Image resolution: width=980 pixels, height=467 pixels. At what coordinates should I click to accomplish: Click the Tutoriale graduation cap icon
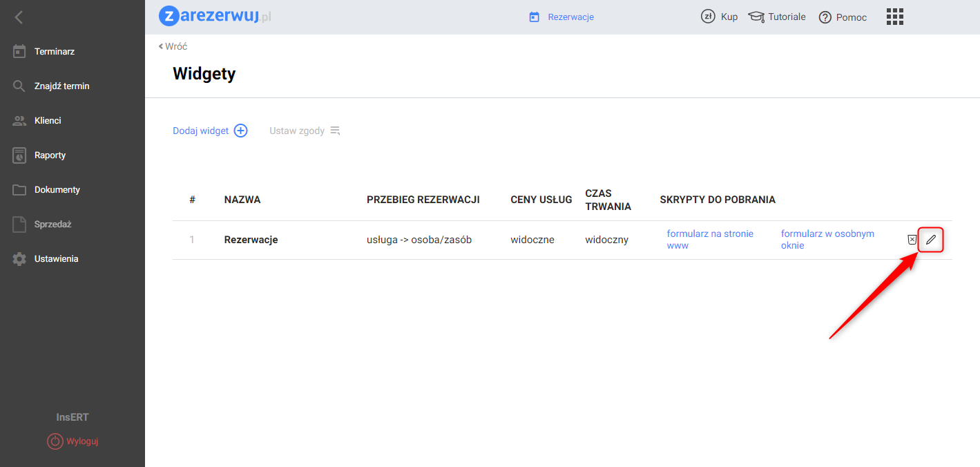[x=756, y=17]
